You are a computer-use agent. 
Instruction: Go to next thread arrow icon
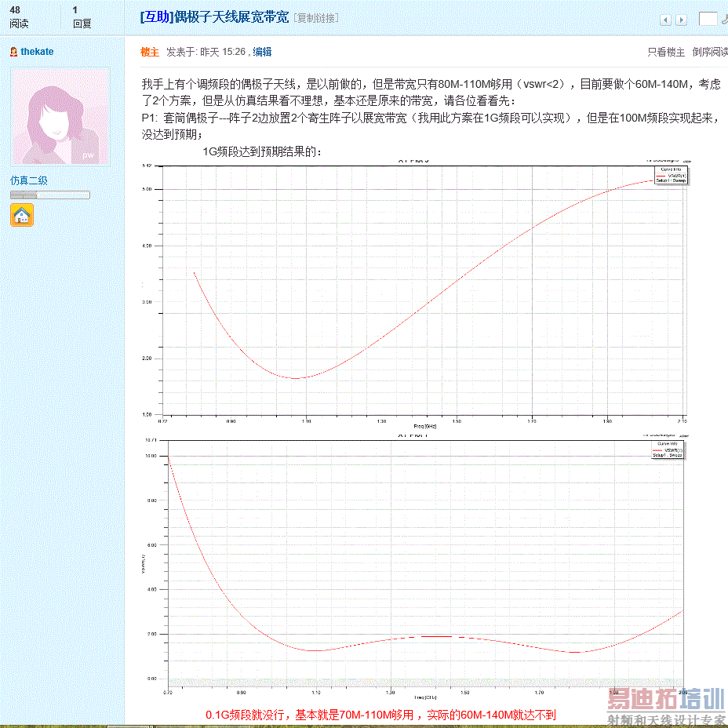681,20
